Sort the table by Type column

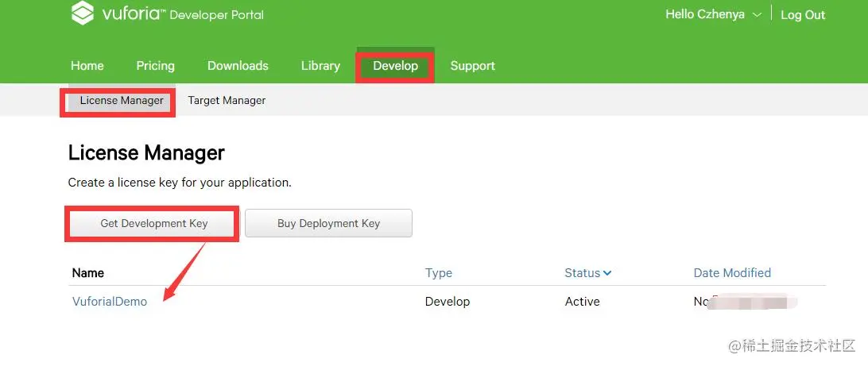(439, 272)
